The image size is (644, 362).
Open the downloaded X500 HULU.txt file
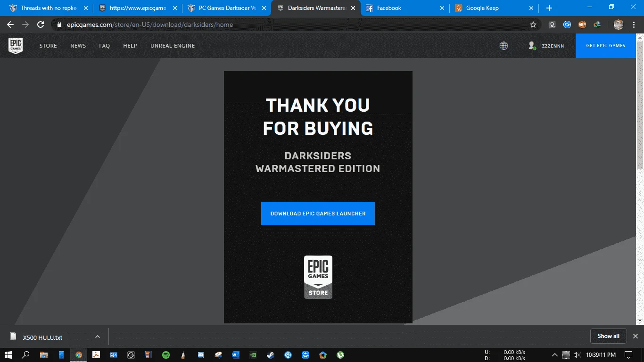[42, 337]
